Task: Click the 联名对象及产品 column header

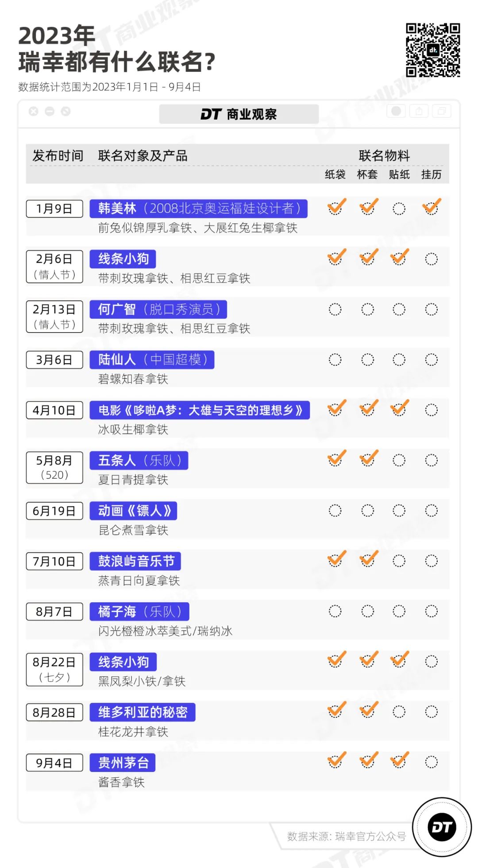Action: [x=143, y=156]
